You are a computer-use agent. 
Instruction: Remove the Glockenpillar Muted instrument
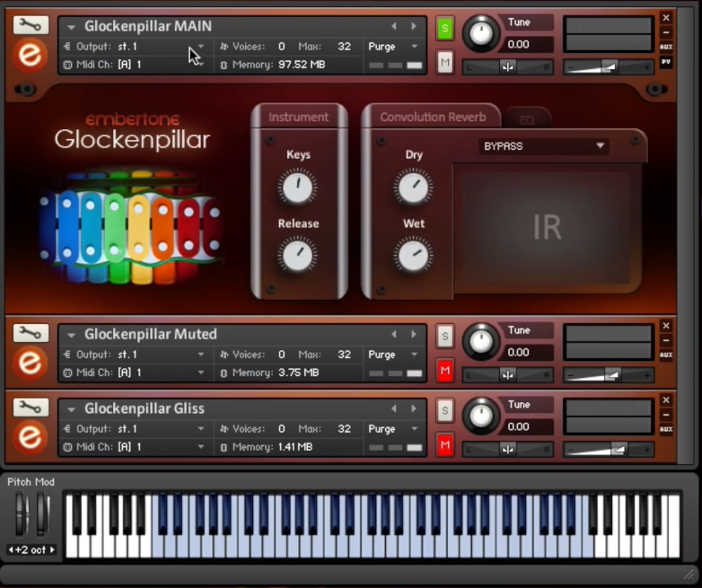pyautogui.click(x=666, y=326)
